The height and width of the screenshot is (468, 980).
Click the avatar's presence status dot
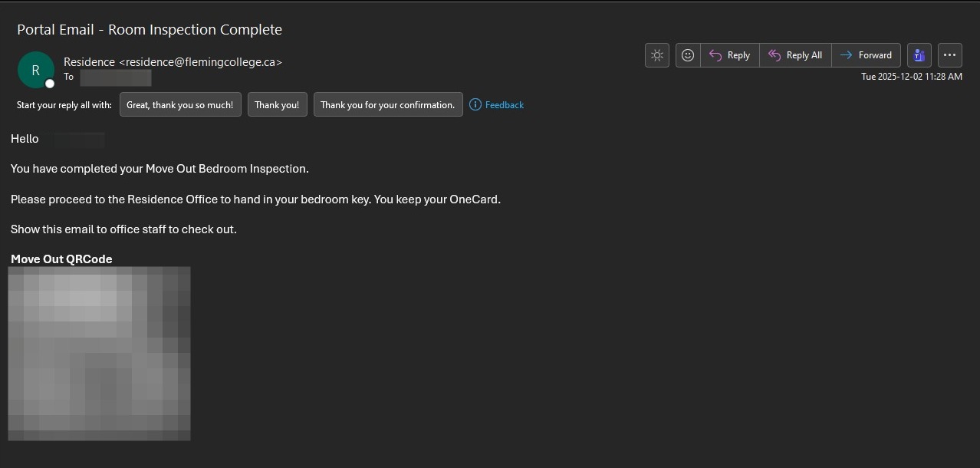click(x=50, y=84)
